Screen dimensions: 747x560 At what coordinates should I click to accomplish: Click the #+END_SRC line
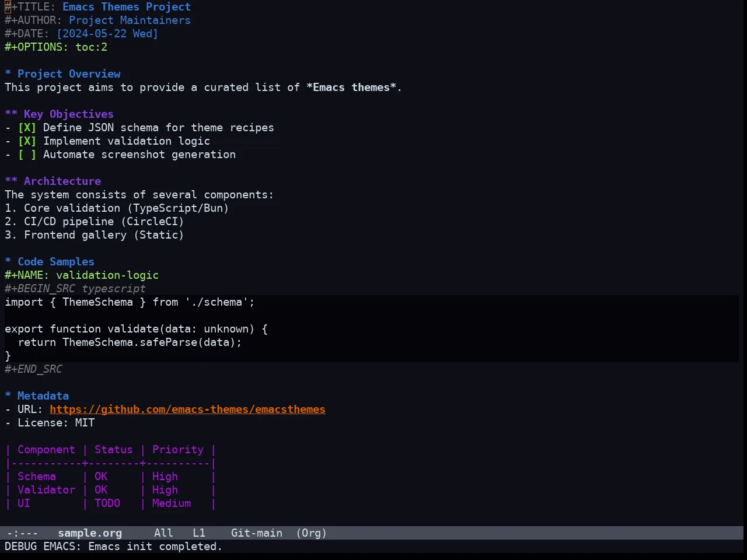pos(33,369)
